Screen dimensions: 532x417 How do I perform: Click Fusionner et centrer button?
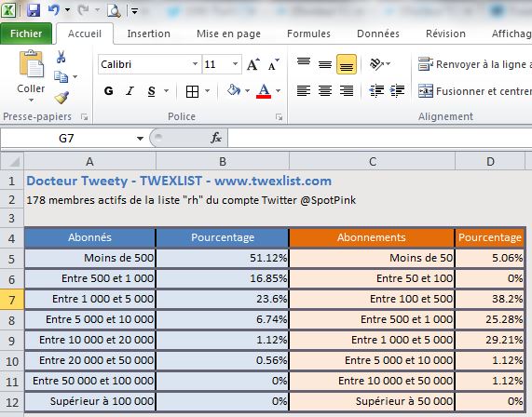click(x=474, y=91)
